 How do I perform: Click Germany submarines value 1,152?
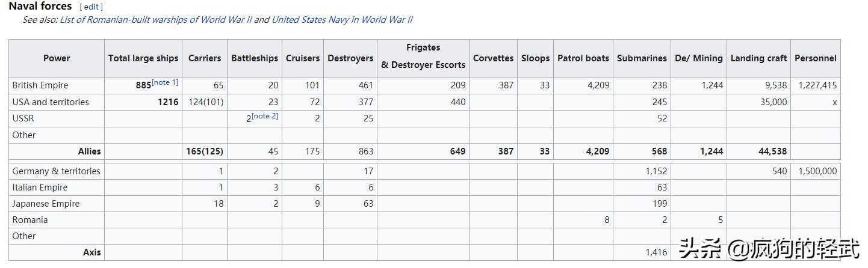pyautogui.click(x=656, y=171)
